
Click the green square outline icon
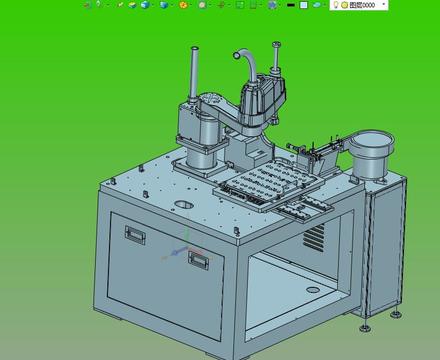pos(240,5)
